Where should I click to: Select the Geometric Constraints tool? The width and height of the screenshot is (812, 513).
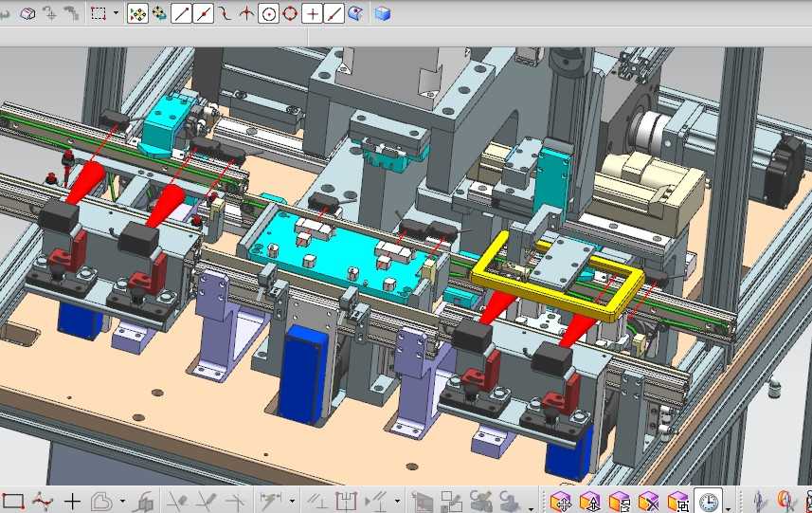coord(316,502)
